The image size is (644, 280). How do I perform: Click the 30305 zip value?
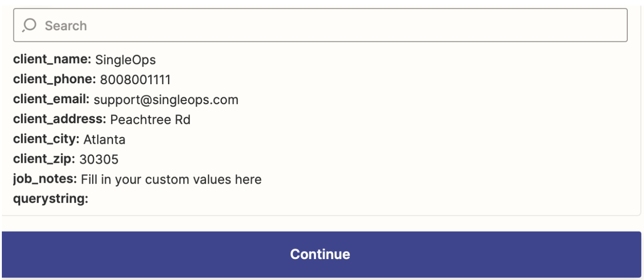[99, 160]
